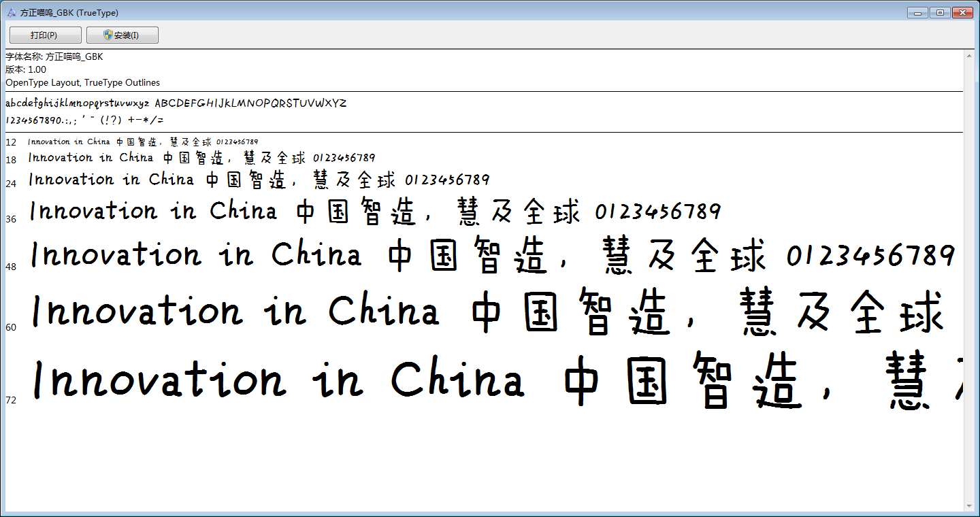Click 'OpenType Layout, TrueType Outlines' text

[x=83, y=82]
